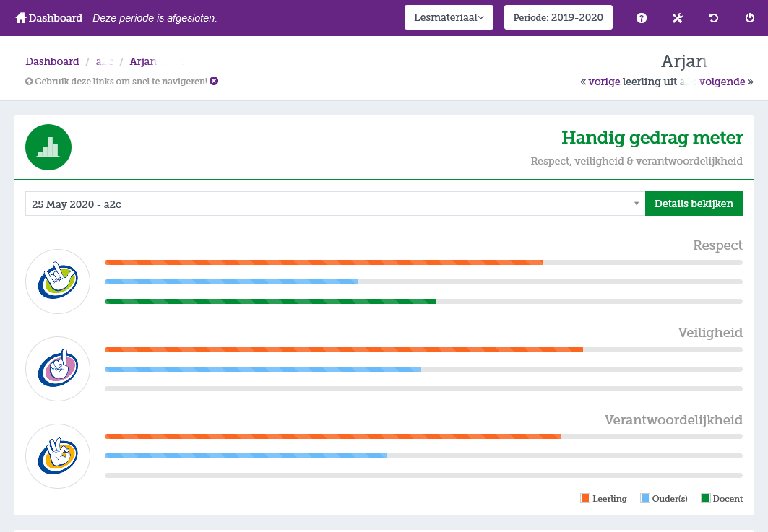Open the Periode: 2019-2020 selector
Image resolution: width=768 pixels, height=532 pixels.
tap(558, 17)
